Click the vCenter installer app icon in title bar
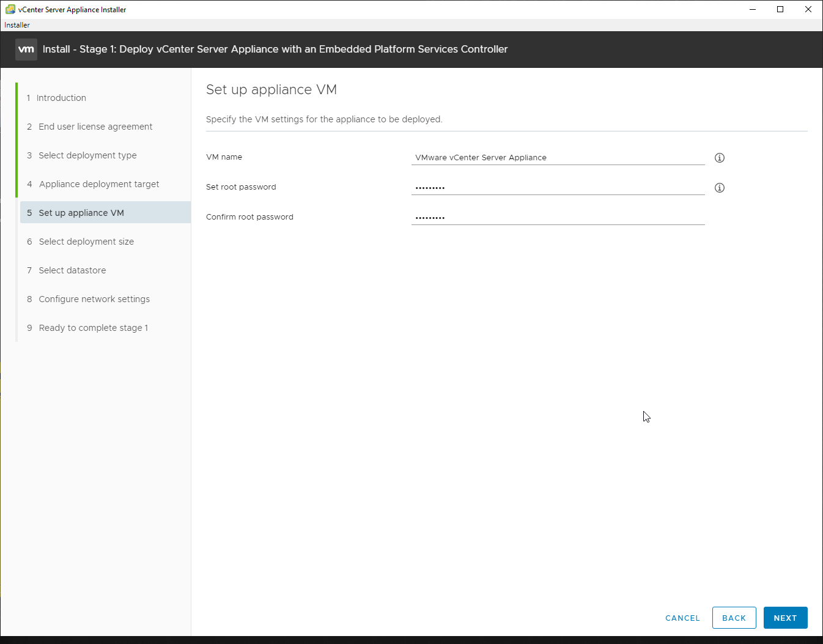The image size is (823, 644). [10, 9]
